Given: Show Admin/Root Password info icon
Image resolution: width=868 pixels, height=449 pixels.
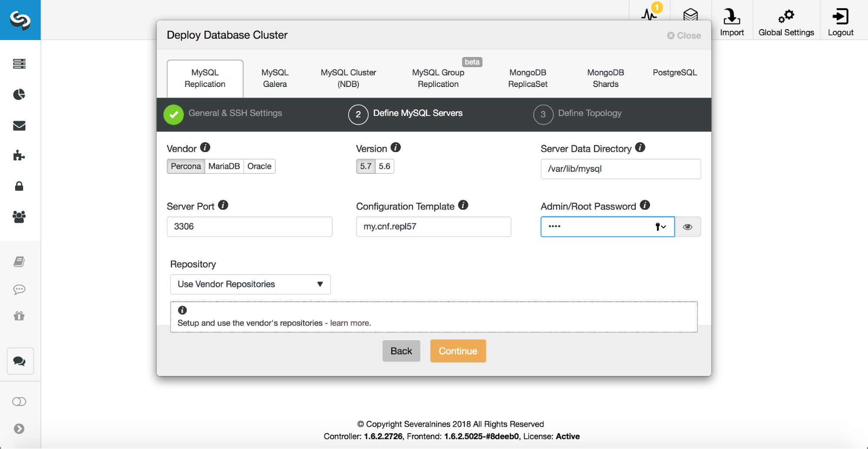Looking at the screenshot, I should [645, 205].
